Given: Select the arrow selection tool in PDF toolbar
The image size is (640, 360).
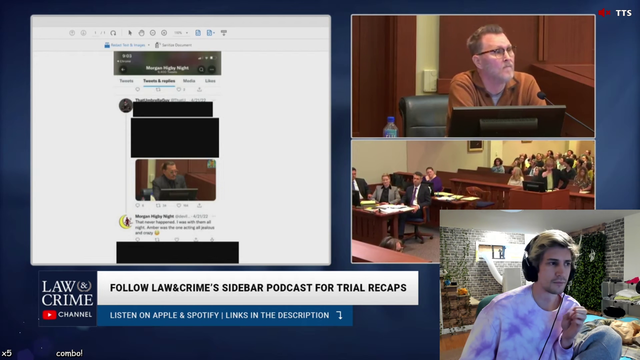Looking at the screenshot, I should [x=130, y=33].
